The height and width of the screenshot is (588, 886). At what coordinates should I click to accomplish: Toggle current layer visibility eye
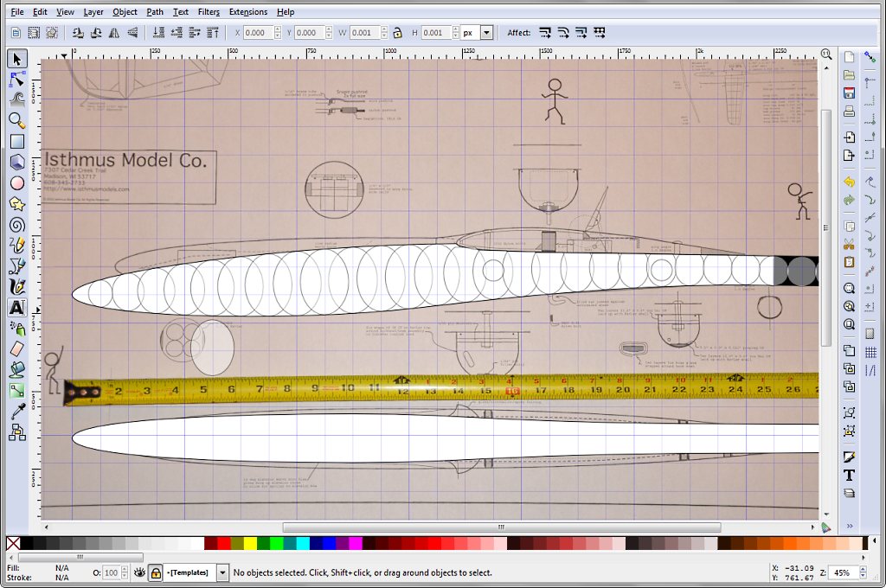pyautogui.click(x=139, y=572)
